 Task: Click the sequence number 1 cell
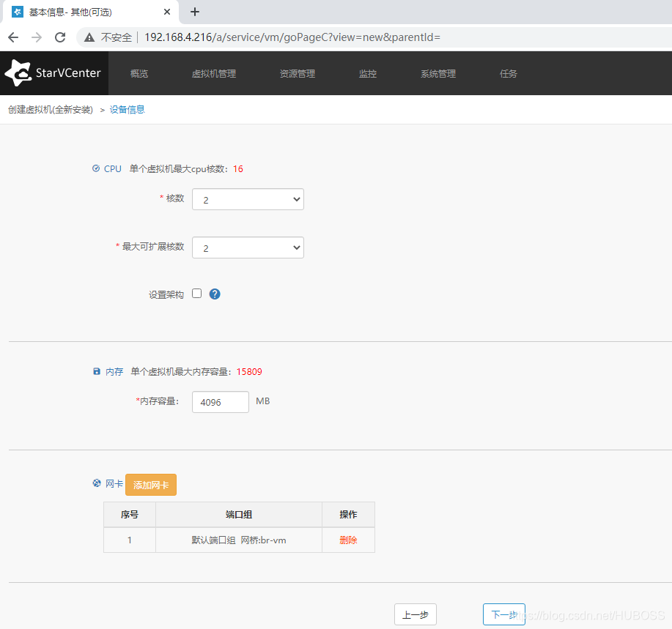click(x=130, y=540)
